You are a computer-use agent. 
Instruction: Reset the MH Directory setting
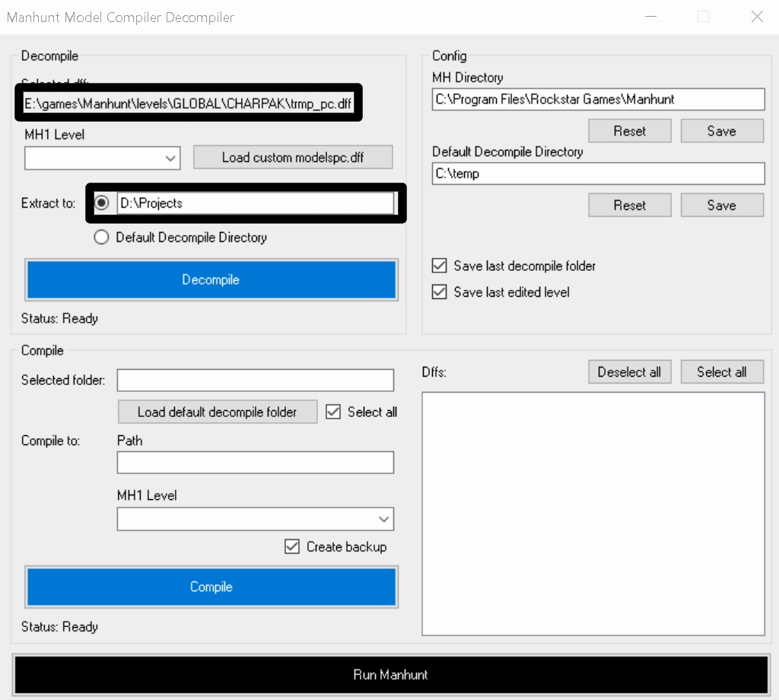click(629, 131)
